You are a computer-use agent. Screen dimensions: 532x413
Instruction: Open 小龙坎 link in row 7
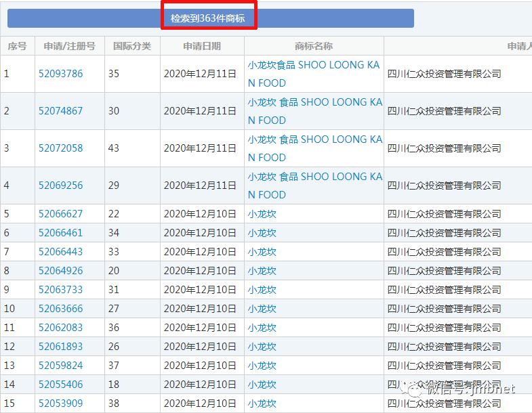pyautogui.click(x=262, y=253)
